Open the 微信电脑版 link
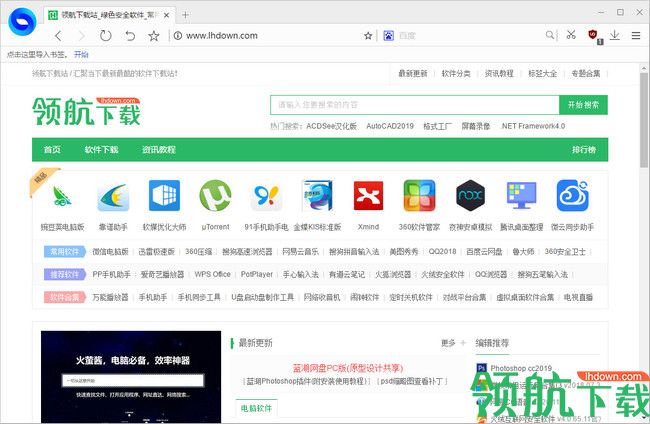 pyautogui.click(x=110, y=252)
